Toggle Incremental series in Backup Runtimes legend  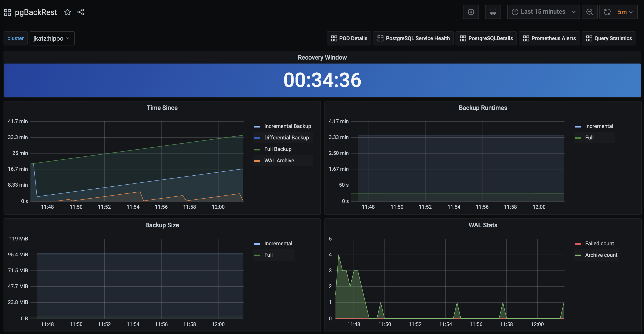599,126
